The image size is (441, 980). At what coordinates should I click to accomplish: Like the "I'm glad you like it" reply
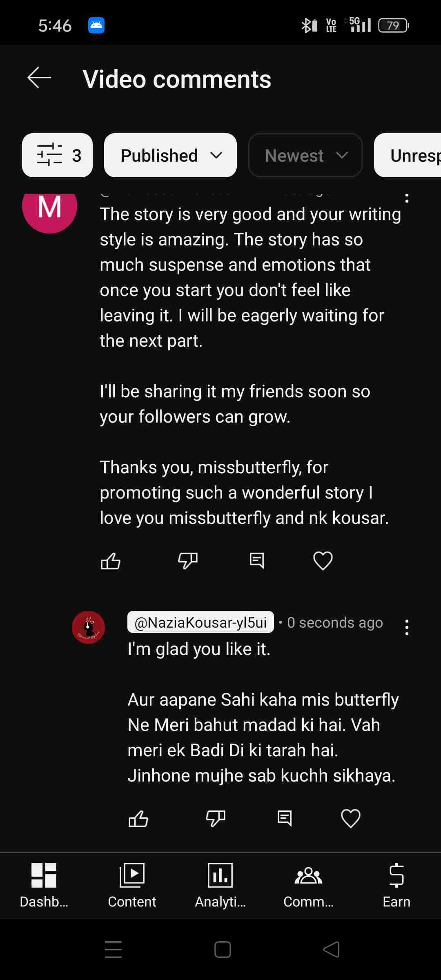(138, 818)
